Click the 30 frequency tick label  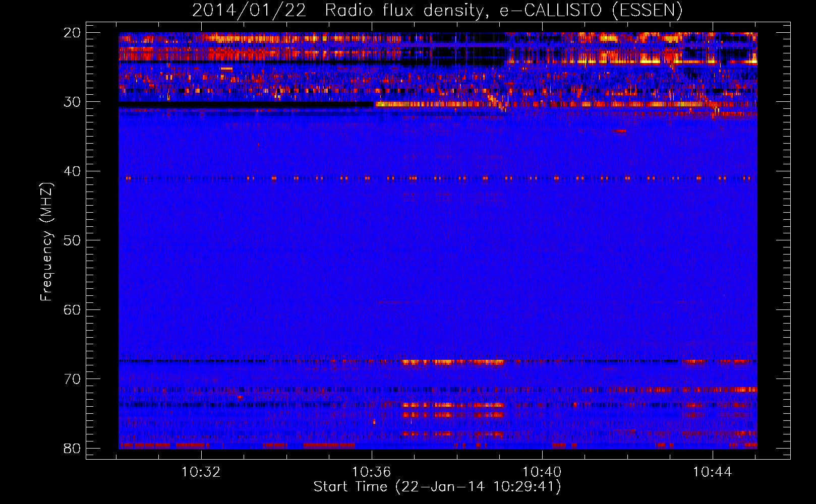[72, 102]
